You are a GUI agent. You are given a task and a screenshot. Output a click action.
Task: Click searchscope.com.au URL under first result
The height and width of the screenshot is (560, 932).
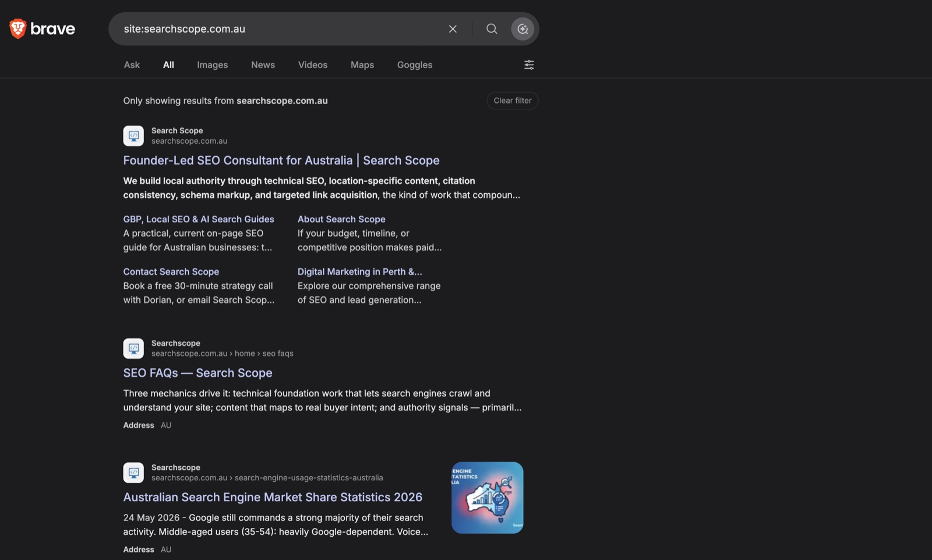coord(189,141)
